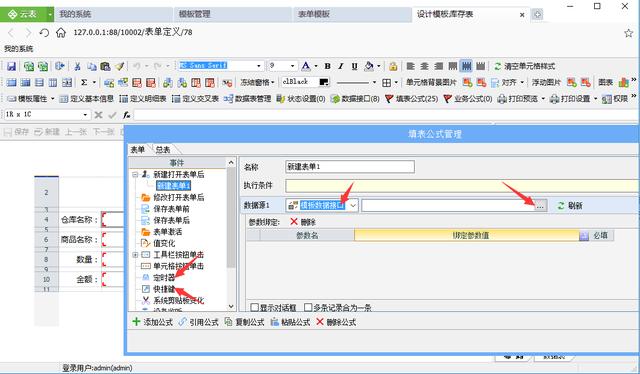Click the fx function icon in formula bar
640x374 pixels.
(x=127, y=115)
